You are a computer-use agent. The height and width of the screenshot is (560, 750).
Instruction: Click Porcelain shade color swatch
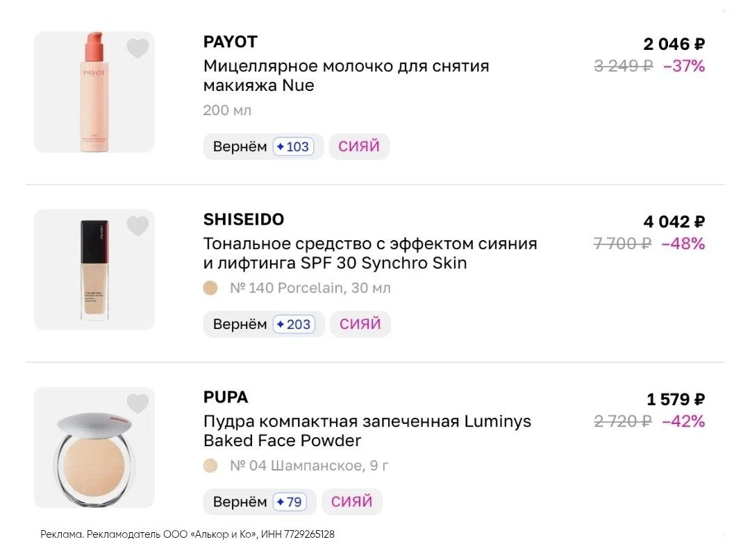pyautogui.click(x=210, y=288)
